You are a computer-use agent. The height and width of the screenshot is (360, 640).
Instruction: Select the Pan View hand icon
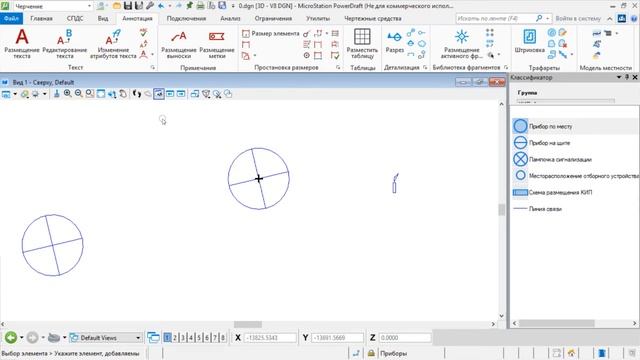(x=123, y=94)
